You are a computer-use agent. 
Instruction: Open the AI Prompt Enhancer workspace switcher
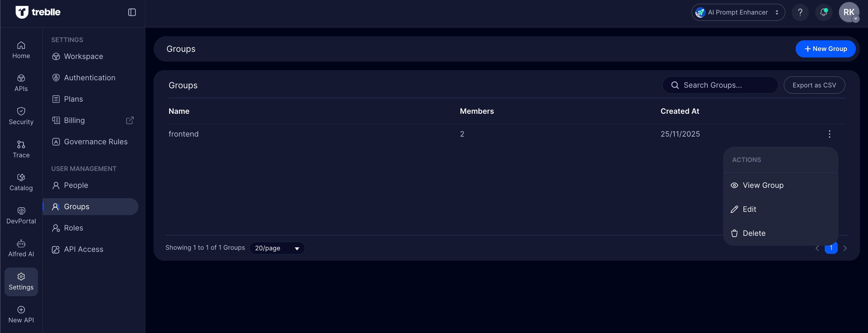(x=738, y=12)
